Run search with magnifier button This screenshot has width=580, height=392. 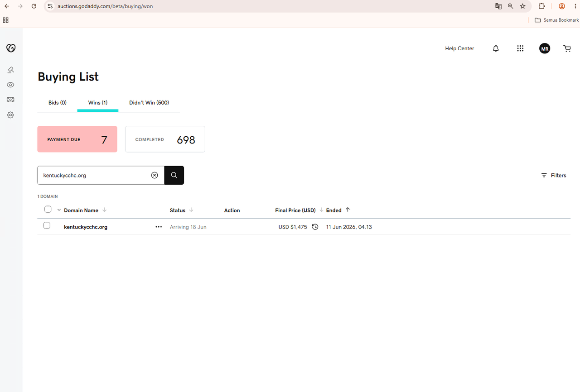174,175
